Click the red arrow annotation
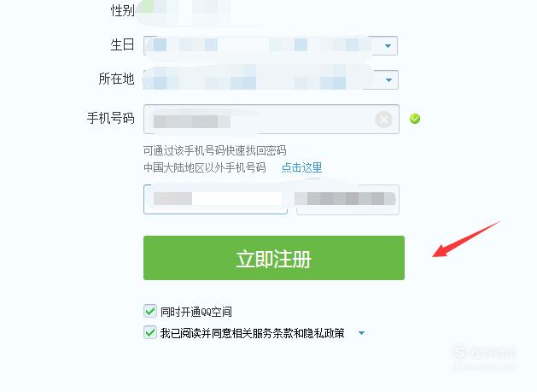 466,239
